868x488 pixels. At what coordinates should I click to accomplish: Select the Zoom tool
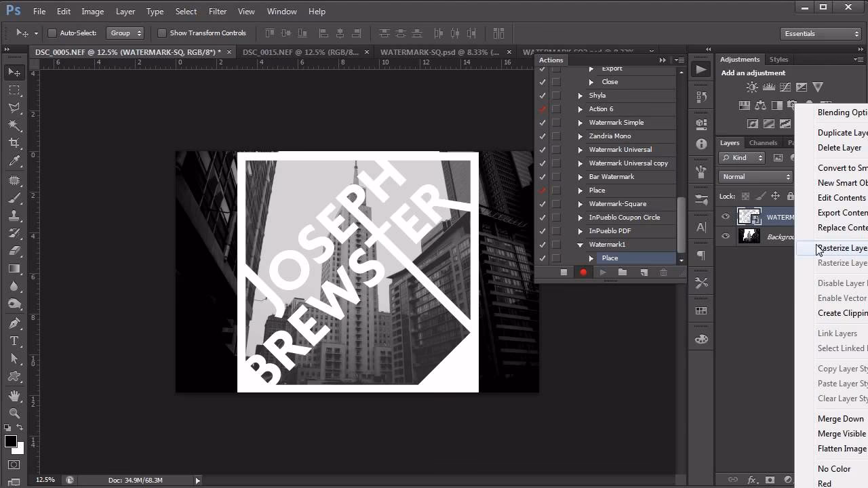tap(14, 412)
